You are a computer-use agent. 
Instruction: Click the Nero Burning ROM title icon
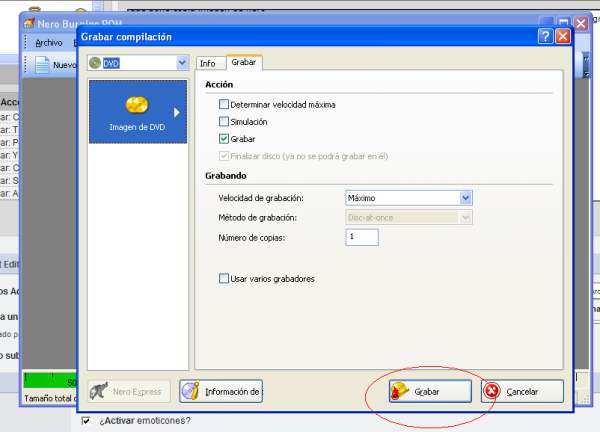pyautogui.click(x=29, y=23)
